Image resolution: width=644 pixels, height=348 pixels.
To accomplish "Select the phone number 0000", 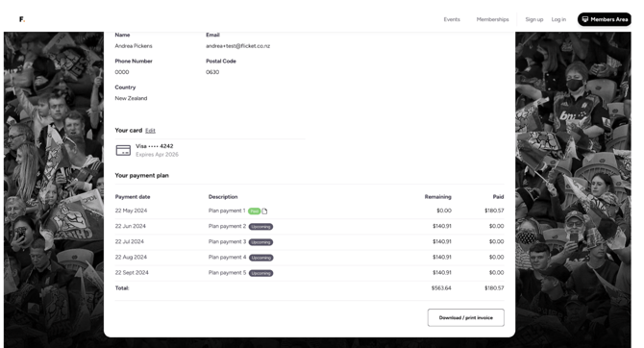I will tap(122, 72).
